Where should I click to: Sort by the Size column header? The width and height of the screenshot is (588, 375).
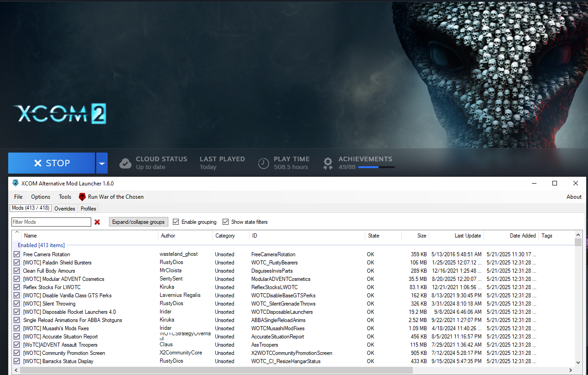pyautogui.click(x=415, y=236)
